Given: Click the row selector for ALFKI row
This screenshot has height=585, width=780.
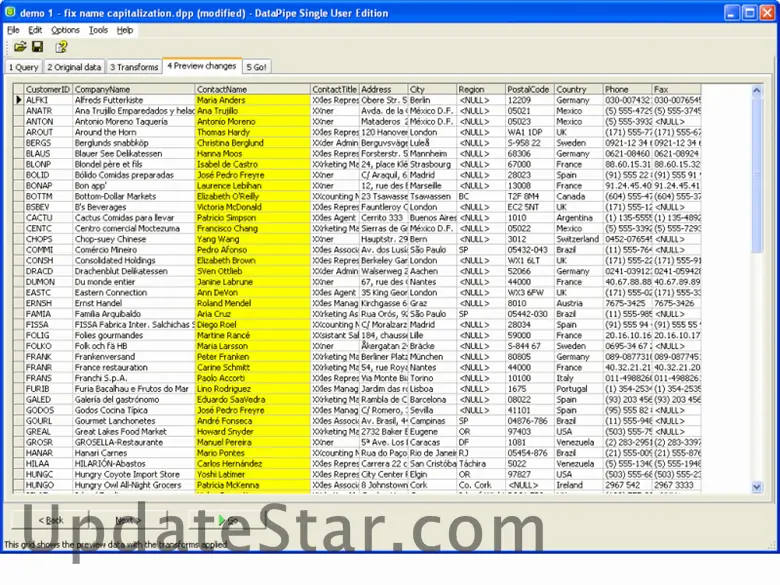Looking at the screenshot, I should click(18, 100).
